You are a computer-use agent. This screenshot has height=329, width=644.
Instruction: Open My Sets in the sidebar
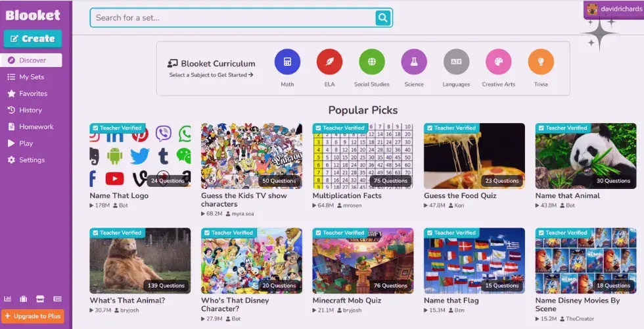click(32, 77)
